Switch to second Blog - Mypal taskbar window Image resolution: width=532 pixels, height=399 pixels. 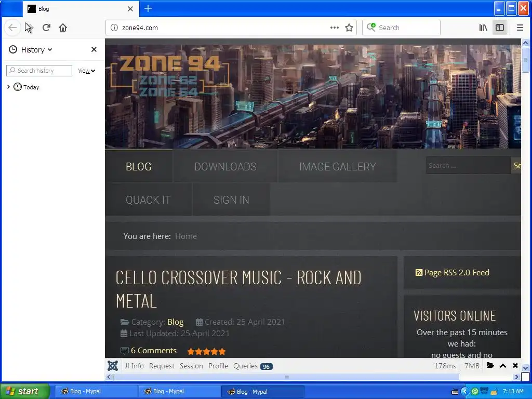pos(179,391)
